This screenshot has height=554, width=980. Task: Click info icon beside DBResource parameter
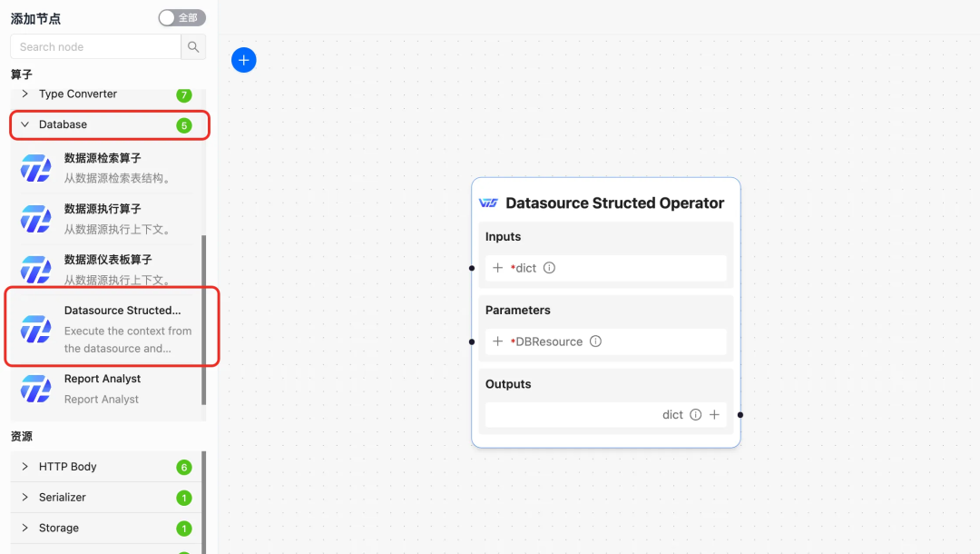pyautogui.click(x=595, y=341)
